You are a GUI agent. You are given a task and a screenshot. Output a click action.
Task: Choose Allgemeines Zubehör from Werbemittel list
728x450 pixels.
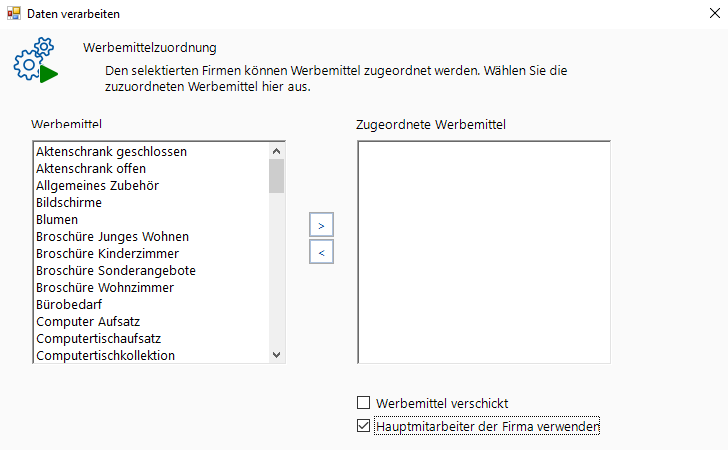97,186
